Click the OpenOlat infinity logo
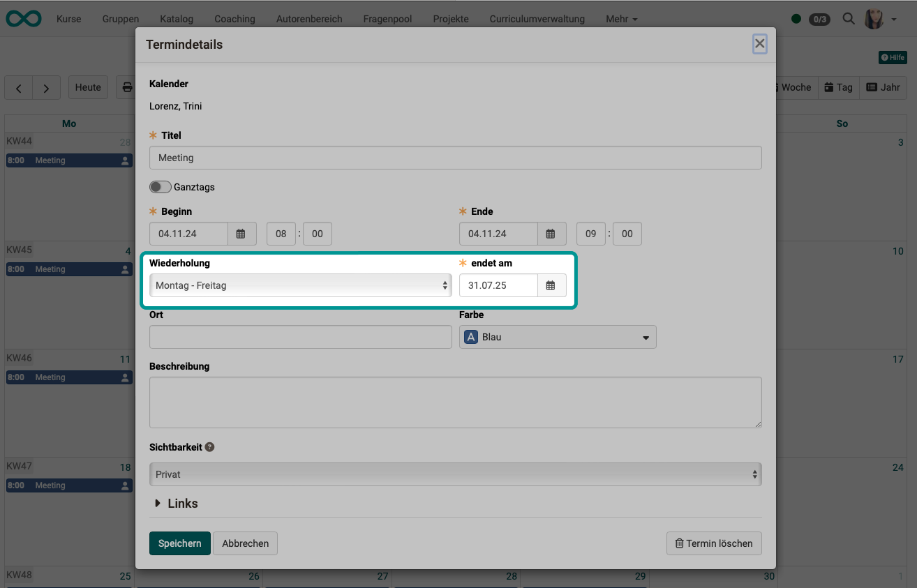This screenshot has width=917, height=588. 24,19
